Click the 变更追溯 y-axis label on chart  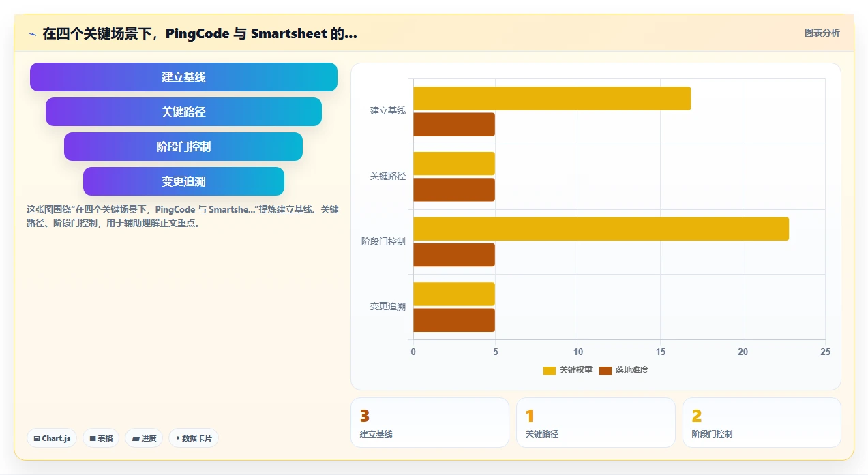[388, 307]
